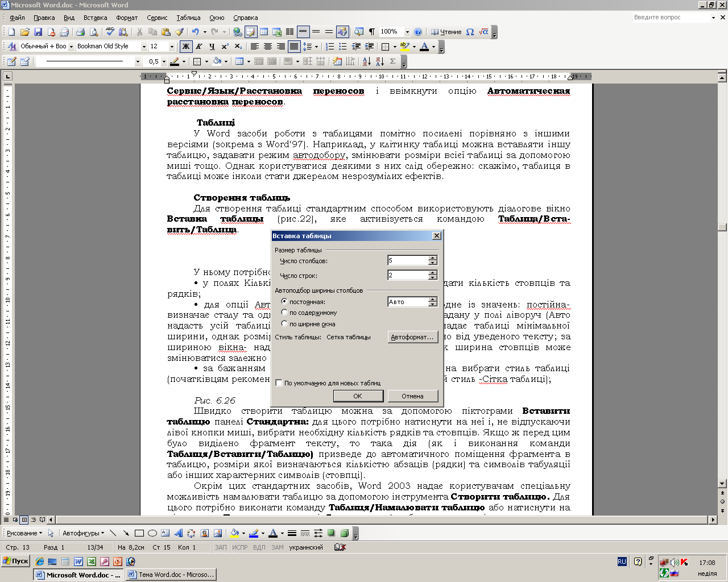The height and width of the screenshot is (582, 728).
Task: Switch to 'Тема Word.doc' taskbar button
Action: (x=171, y=575)
